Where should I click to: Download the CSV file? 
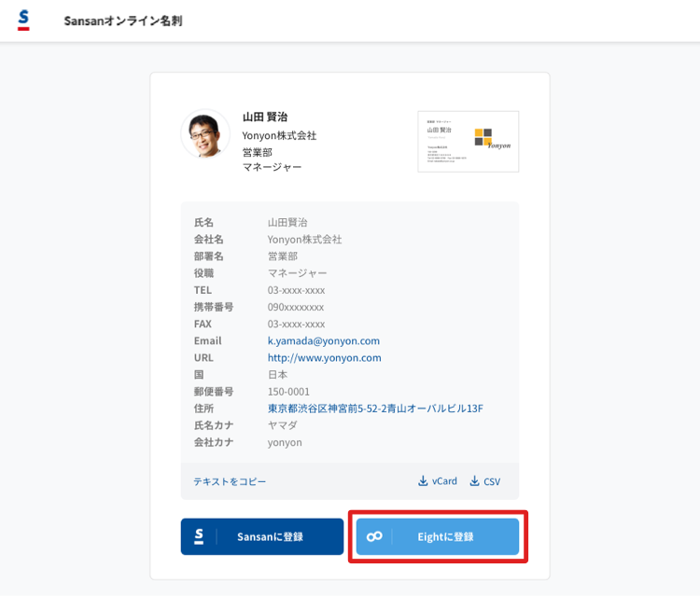pyautogui.click(x=484, y=481)
